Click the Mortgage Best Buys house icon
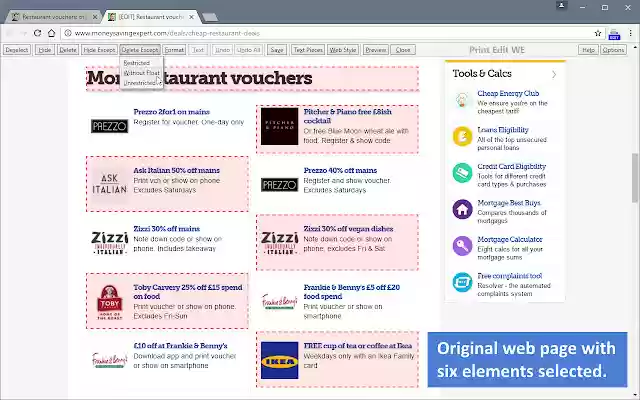The height and width of the screenshot is (400, 640). pyautogui.click(x=462, y=209)
